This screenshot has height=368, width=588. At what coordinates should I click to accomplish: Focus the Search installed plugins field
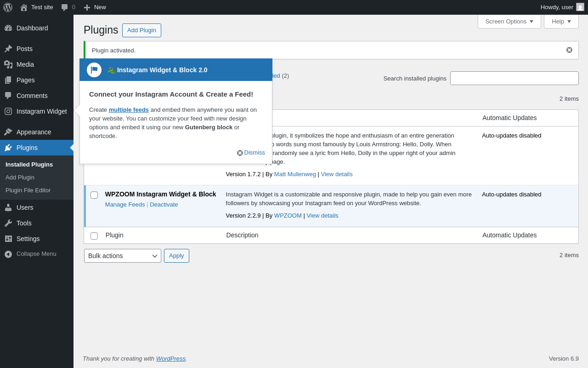(x=514, y=78)
